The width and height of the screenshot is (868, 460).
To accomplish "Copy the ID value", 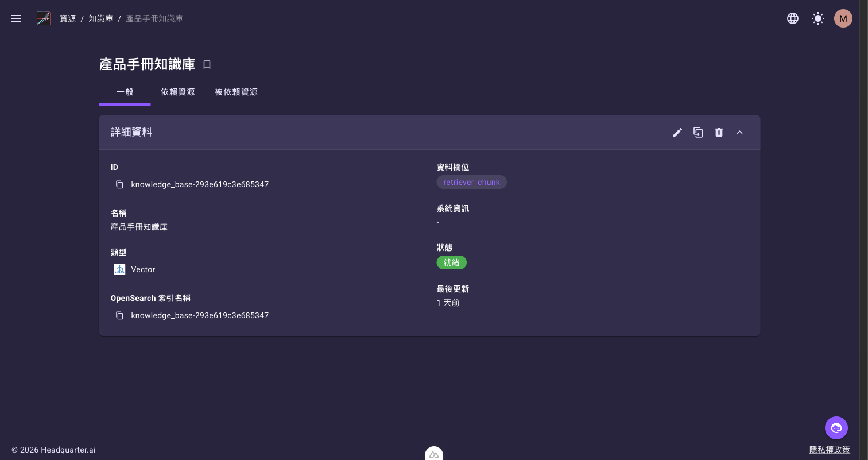I will (119, 184).
